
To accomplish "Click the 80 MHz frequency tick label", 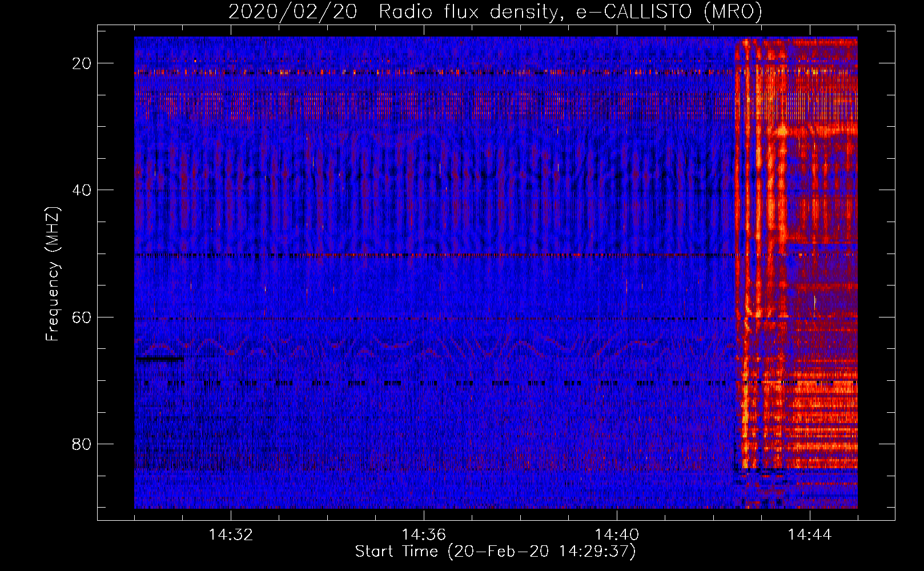I will 82,444.
